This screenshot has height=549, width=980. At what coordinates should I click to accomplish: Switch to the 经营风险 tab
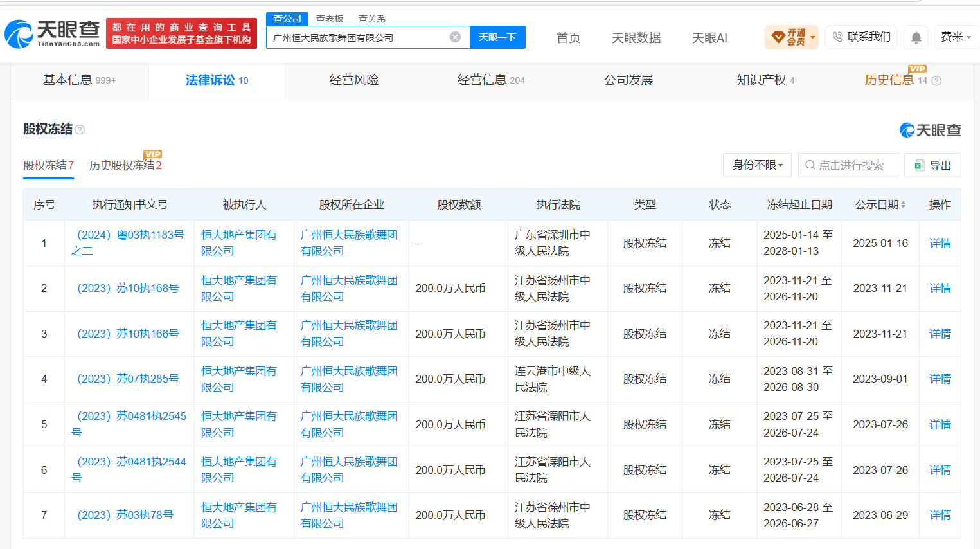click(x=354, y=80)
